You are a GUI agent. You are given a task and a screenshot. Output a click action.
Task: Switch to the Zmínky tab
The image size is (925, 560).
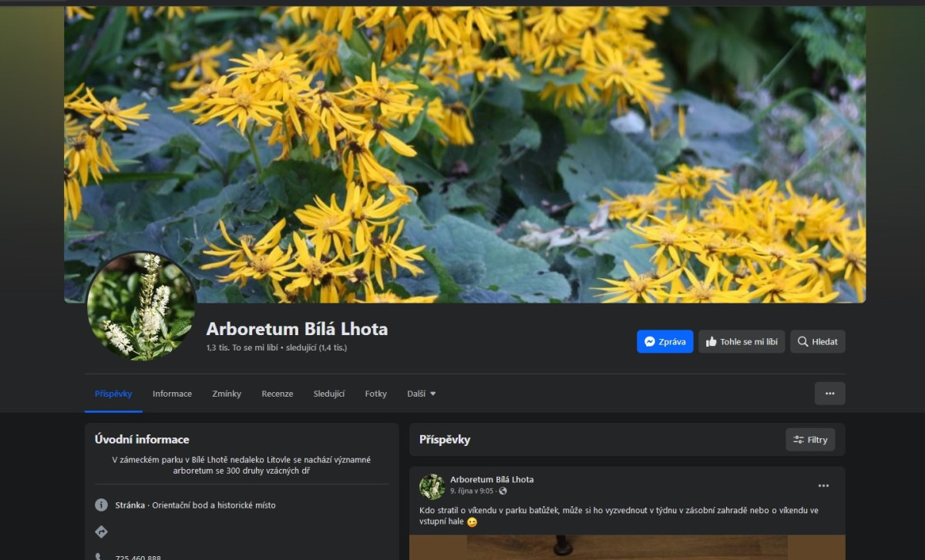point(227,394)
